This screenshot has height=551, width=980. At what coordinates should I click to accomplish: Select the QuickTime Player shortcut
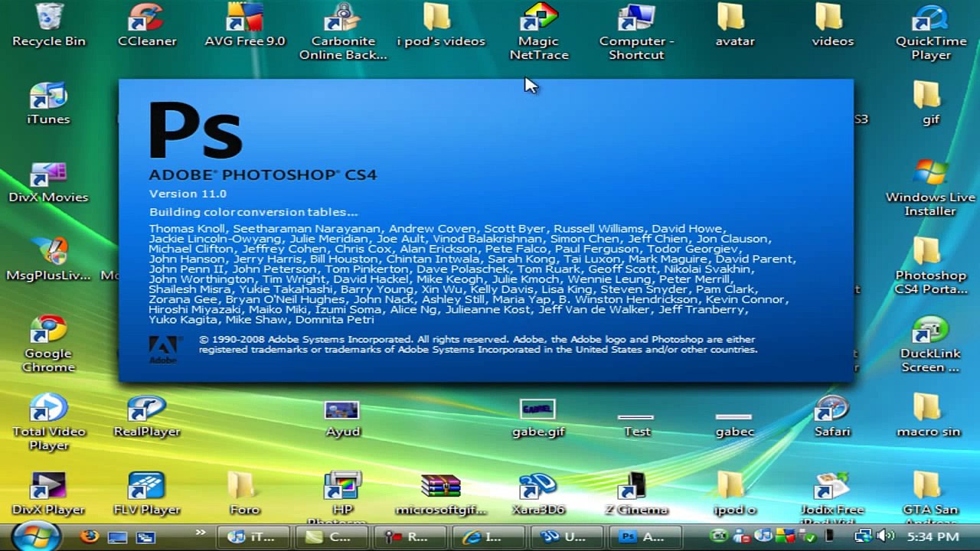pos(931,31)
